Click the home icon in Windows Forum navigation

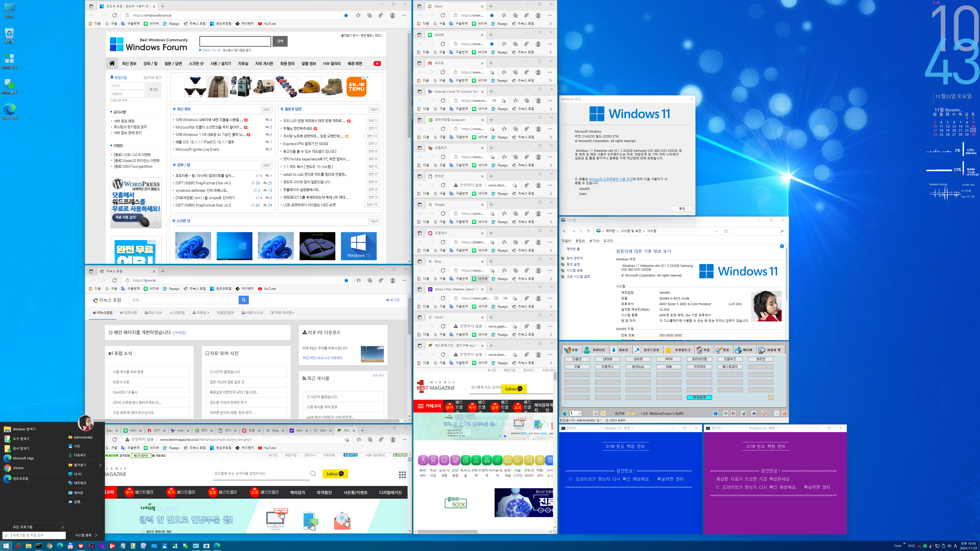pyautogui.click(x=112, y=64)
